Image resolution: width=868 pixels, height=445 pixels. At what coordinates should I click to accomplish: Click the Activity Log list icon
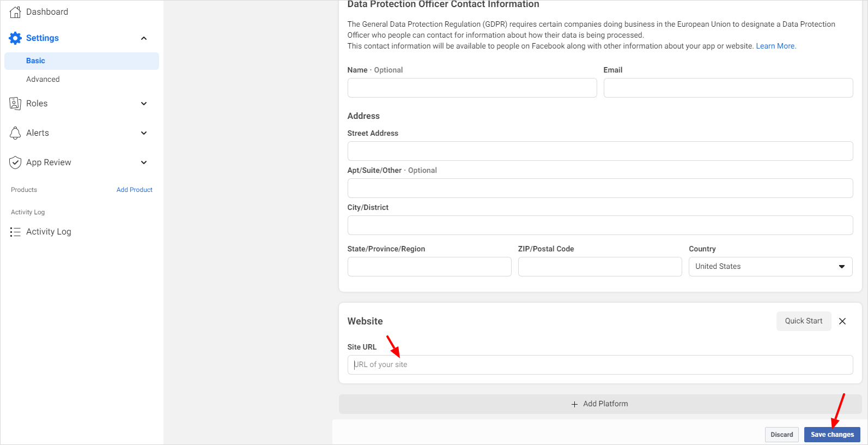15,232
